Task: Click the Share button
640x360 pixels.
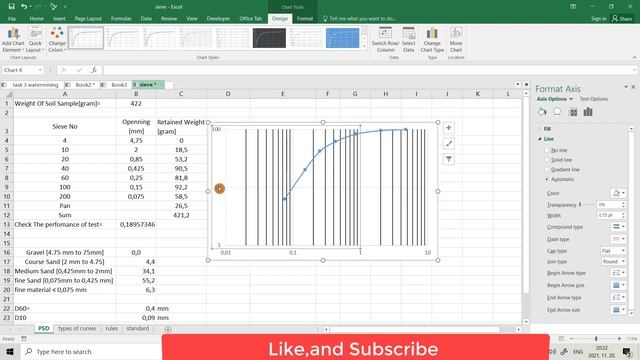Action: point(622,18)
